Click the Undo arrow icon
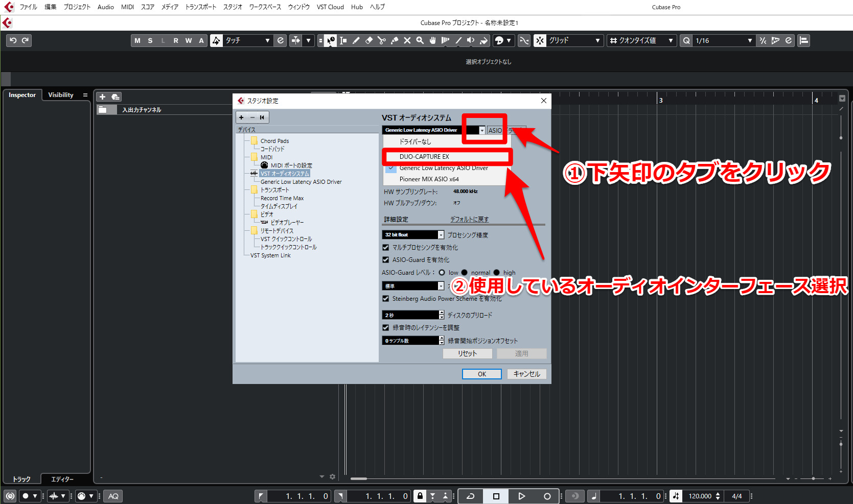Screen dimensions: 853x504 pyautogui.click(x=13, y=40)
